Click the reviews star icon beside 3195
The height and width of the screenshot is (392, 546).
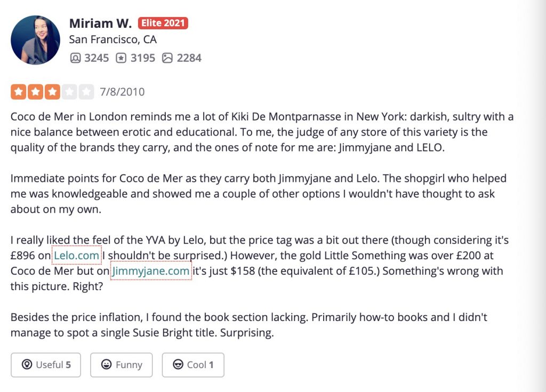(121, 58)
